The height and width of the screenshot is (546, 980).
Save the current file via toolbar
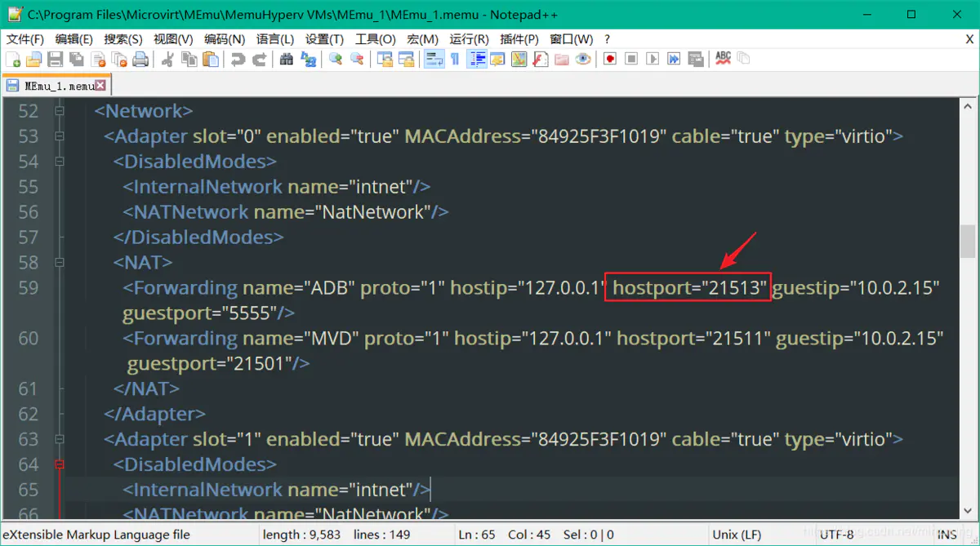(x=55, y=59)
